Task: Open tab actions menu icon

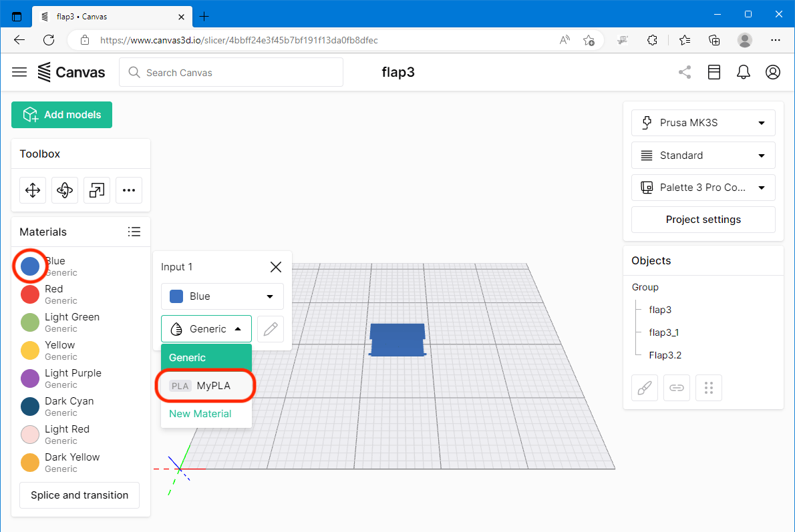Action: click(x=17, y=17)
